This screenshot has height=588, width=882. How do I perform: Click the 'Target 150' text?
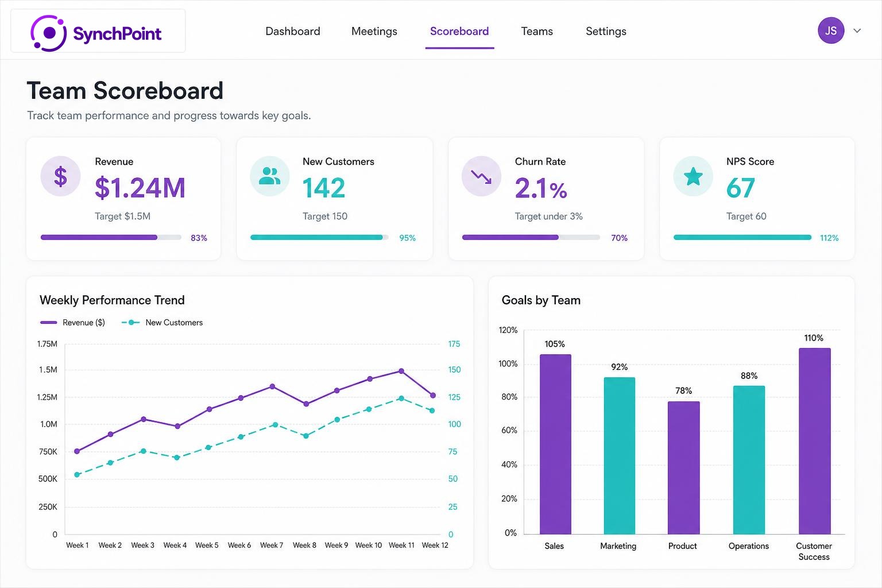[325, 216]
